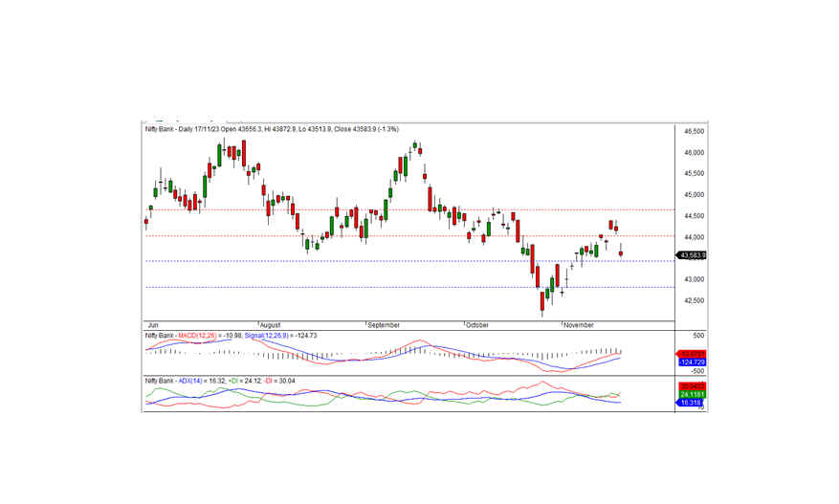Click the black current price tag 43,583.9
This screenshot has width=839, height=504.
click(692, 255)
